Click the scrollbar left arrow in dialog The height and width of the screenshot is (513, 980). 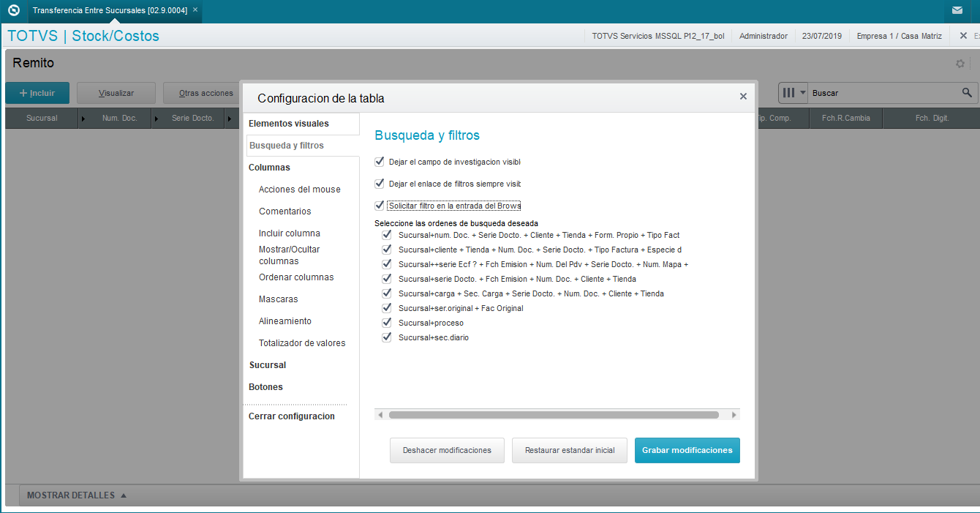tap(380, 415)
